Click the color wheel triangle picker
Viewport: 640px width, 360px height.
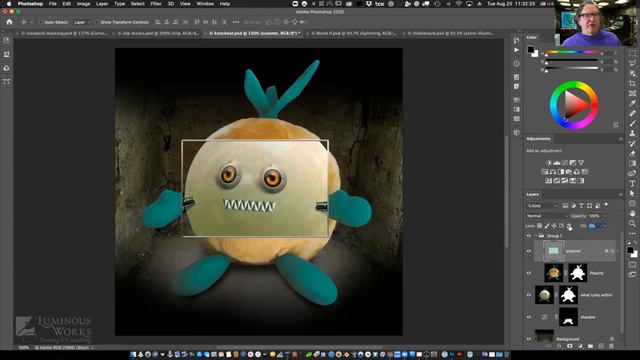[x=576, y=105]
